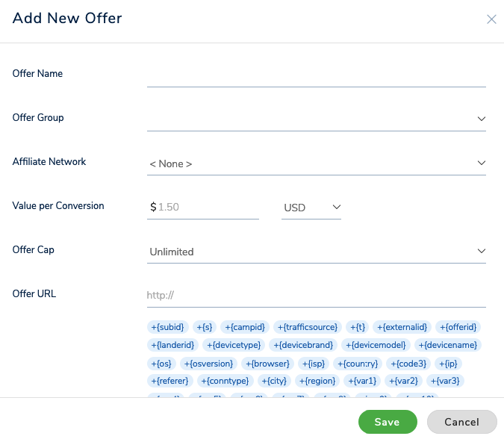Image resolution: width=504 pixels, height=439 pixels.
Task: Add the +{trafficsource} token
Action: click(x=308, y=327)
